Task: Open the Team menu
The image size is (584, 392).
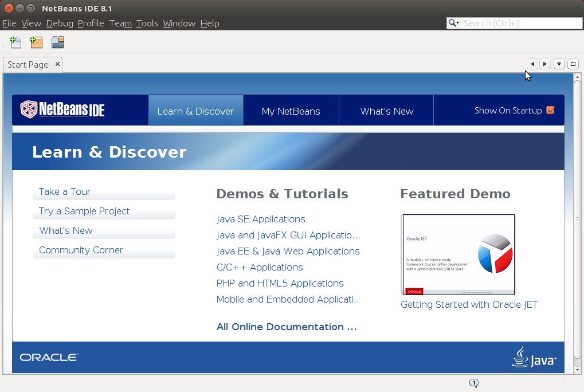Action: pyautogui.click(x=120, y=23)
